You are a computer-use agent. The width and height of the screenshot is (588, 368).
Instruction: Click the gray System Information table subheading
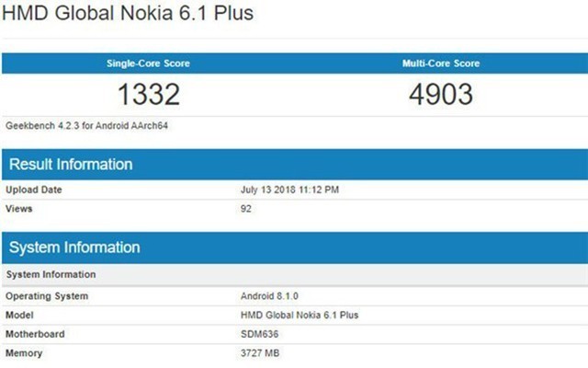click(x=50, y=274)
